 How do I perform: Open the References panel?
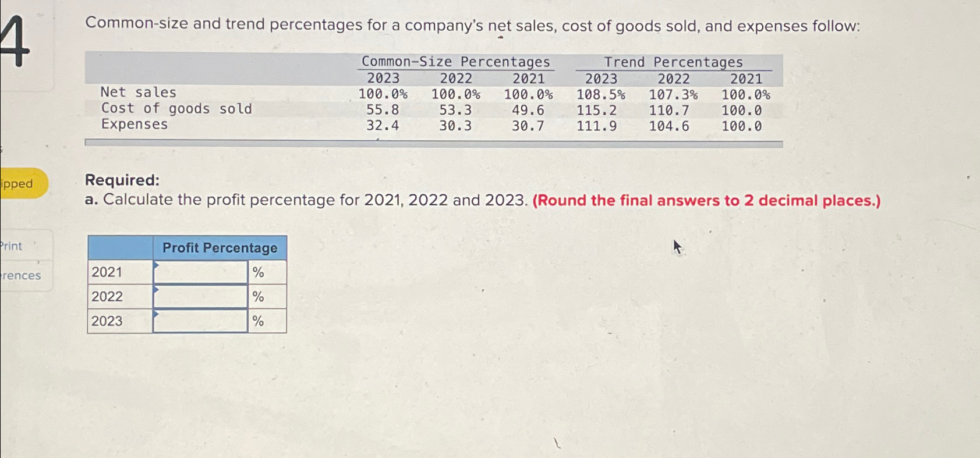tap(19, 275)
